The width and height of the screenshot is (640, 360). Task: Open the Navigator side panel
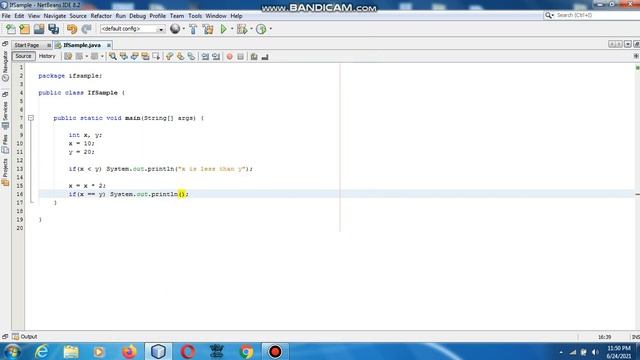[x=5, y=65]
